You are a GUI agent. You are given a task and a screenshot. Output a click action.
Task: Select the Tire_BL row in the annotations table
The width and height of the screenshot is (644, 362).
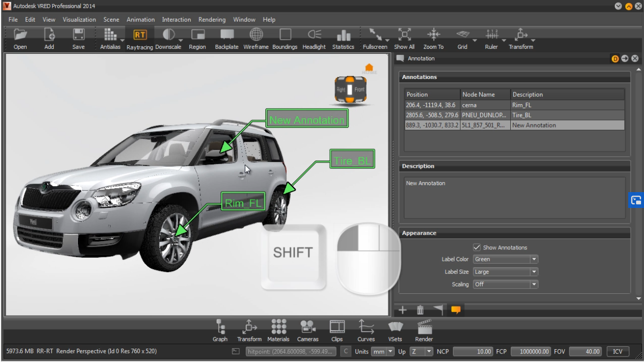(514, 115)
